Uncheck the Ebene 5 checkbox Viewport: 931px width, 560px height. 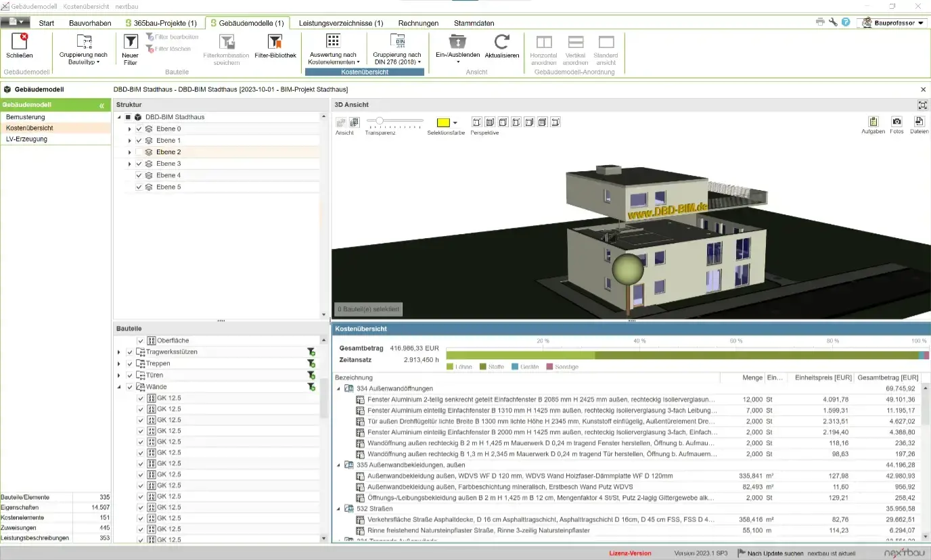pos(139,187)
